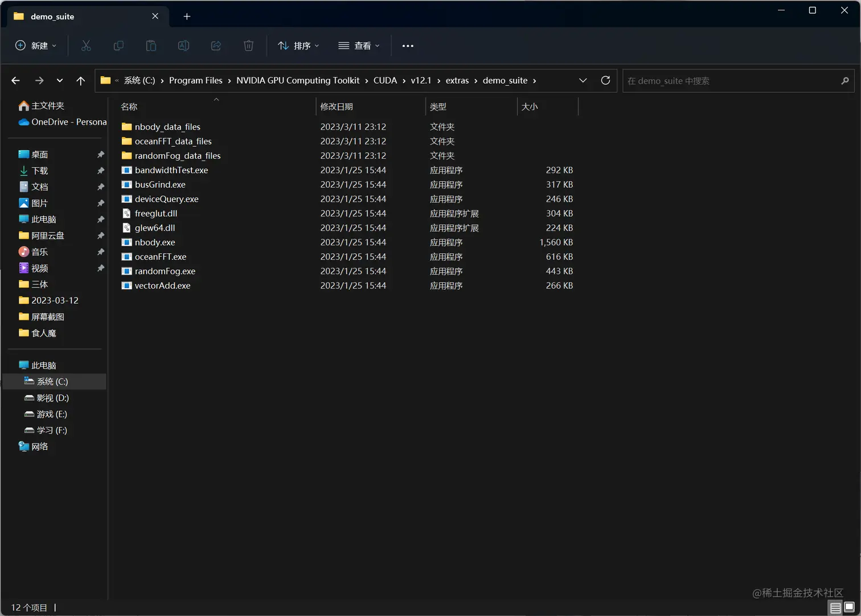Navigate to 系统 (C:) breadcrumb

(x=140, y=80)
